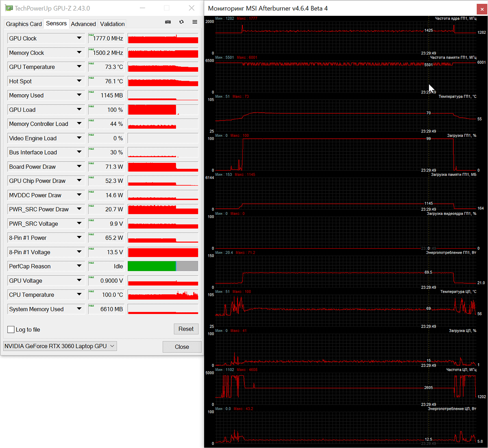
Task: Click the Reset button
Action: pos(186,329)
